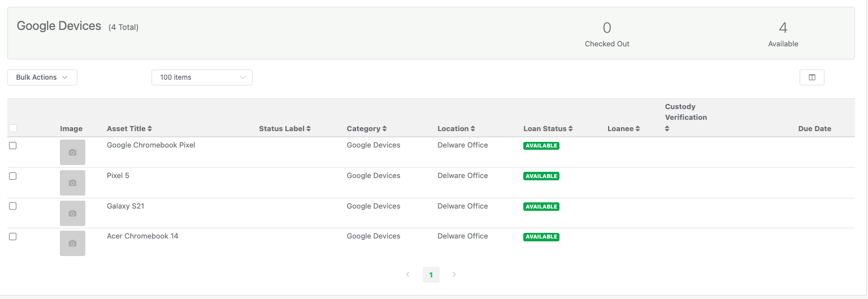Click the Pixel 5 camera placeholder image
Image resolution: width=868 pixels, height=299 pixels.
coord(72,183)
